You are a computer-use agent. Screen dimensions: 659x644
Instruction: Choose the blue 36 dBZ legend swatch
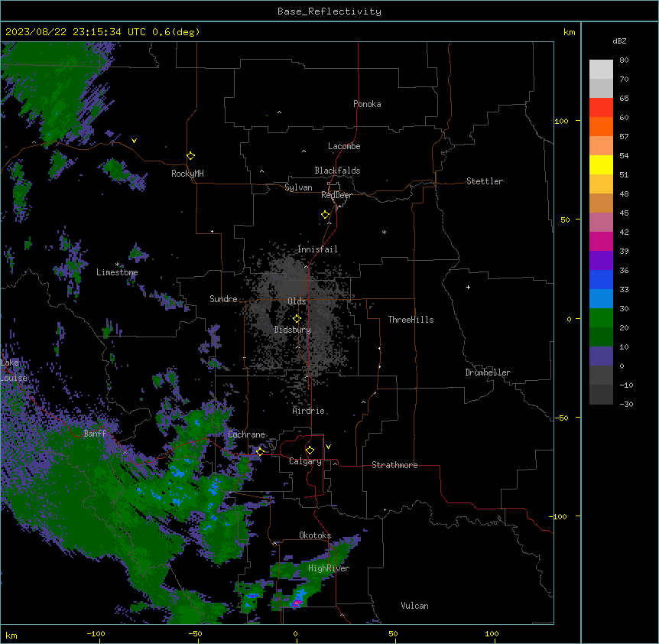pos(601,279)
